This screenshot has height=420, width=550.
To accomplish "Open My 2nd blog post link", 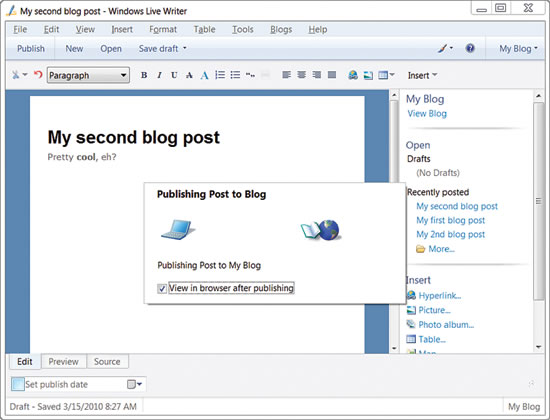I will [x=450, y=234].
